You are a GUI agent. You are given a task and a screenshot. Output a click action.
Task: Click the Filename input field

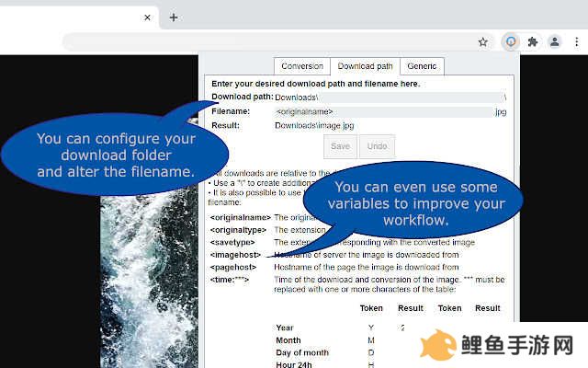pyautogui.click(x=383, y=112)
